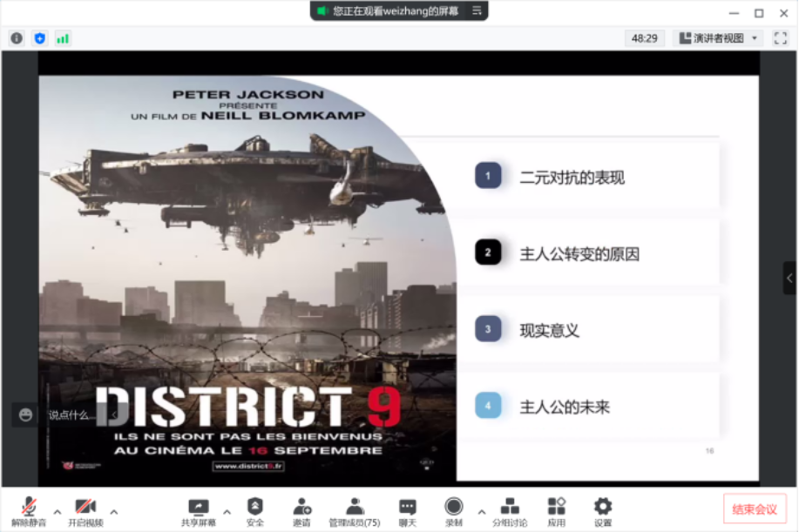The height and width of the screenshot is (532, 799).
Task: Click text 主人公转变的原因
Action: tap(579, 254)
